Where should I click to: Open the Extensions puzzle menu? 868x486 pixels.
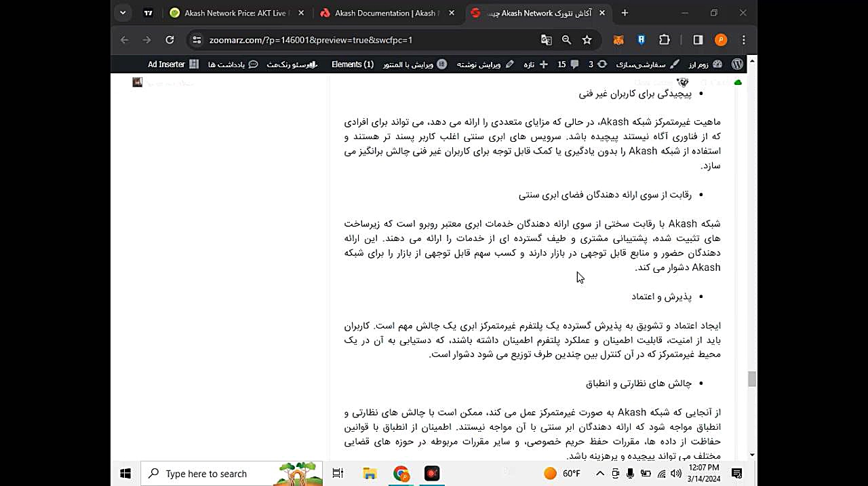[x=665, y=40]
